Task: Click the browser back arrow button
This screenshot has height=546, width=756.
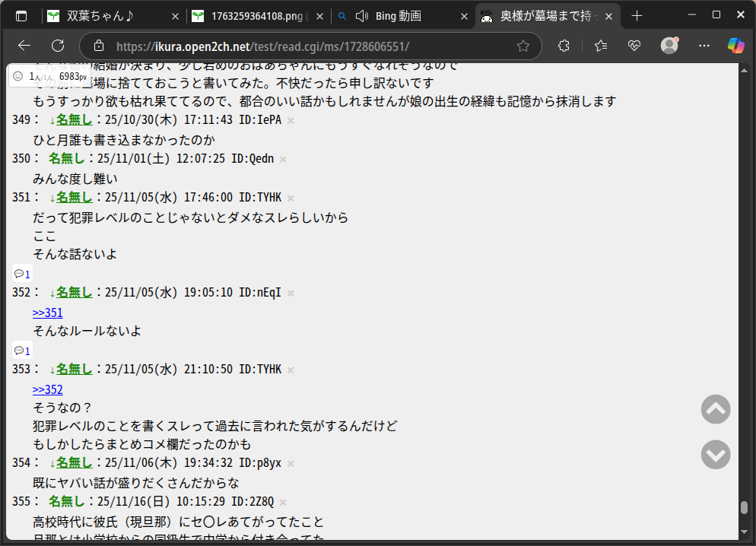Action: 24,46
